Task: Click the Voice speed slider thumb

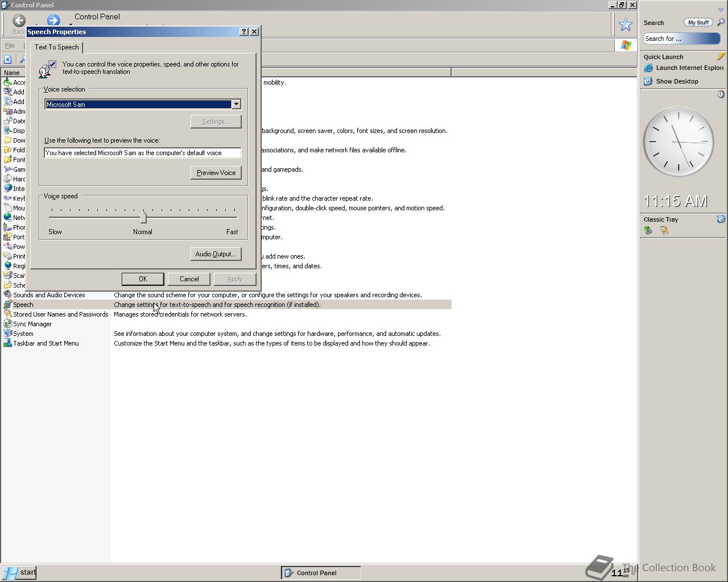Action: click(x=143, y=217)
